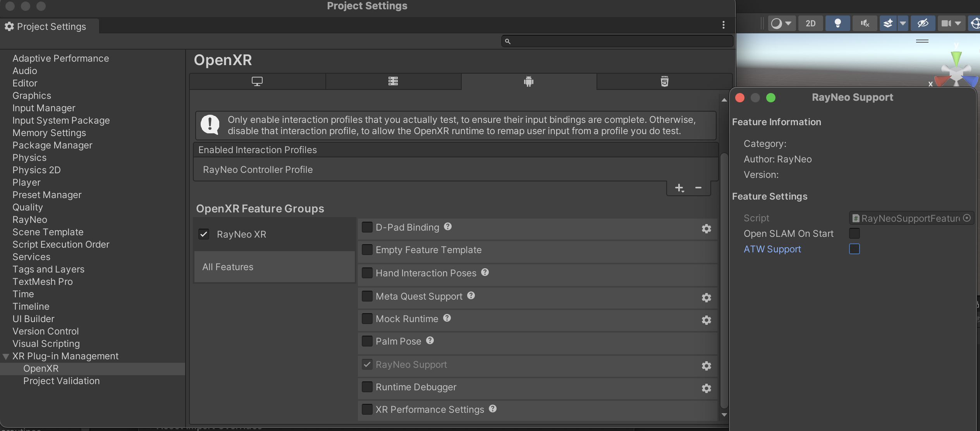This screenshot has width=980, height=431.
Task: Open help for D-Pad Binding
Action: pyautogui.click(x=448, y=227)
